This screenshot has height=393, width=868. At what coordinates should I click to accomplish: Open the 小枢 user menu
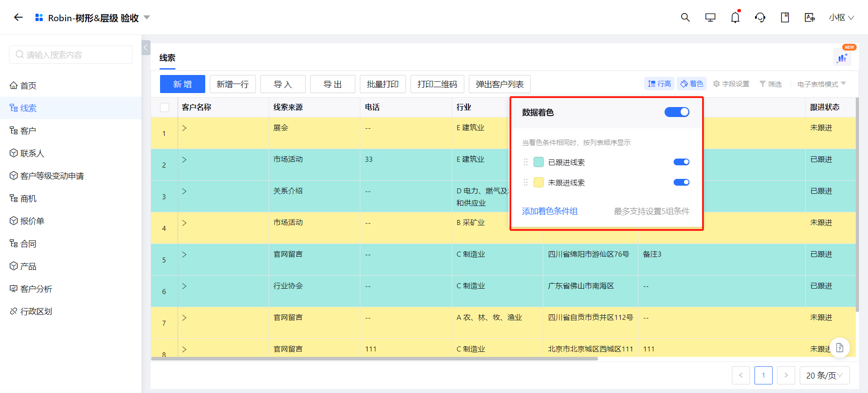pyautogui.click(x=841, y=18)
